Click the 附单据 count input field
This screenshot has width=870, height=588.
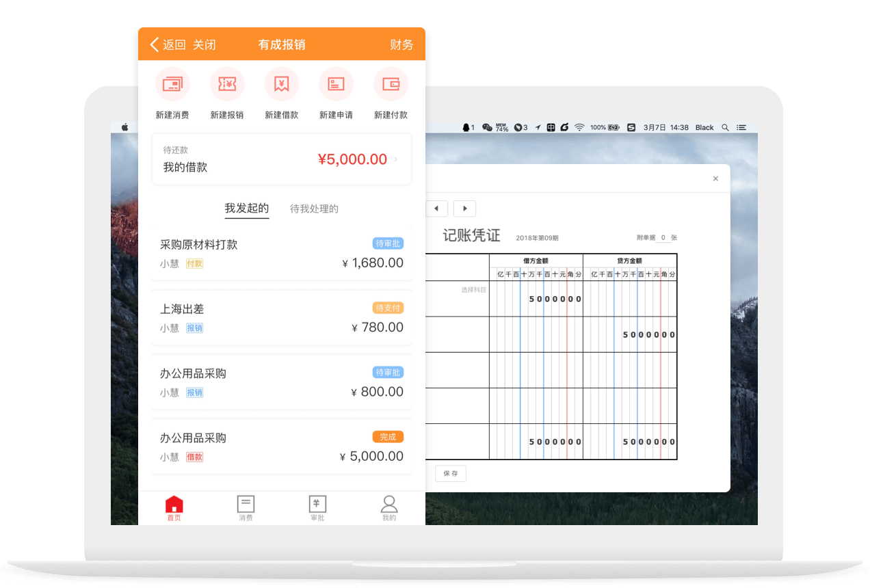662,238
